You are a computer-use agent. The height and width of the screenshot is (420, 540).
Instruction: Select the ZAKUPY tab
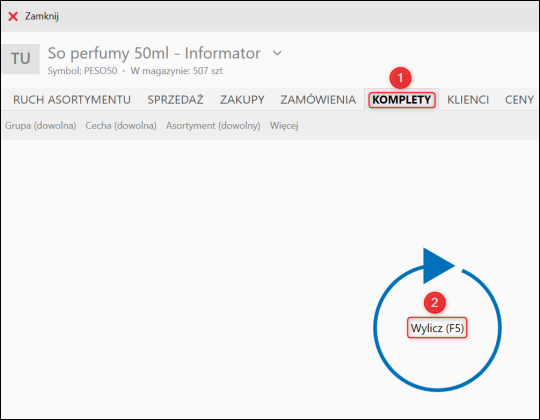click(x=242, y=100)
